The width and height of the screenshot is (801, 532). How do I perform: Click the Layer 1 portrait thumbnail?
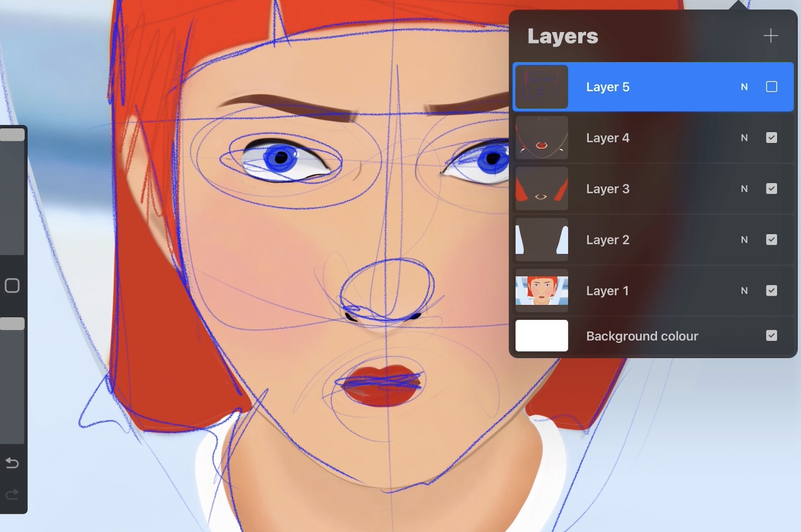(x=542, y=291)
